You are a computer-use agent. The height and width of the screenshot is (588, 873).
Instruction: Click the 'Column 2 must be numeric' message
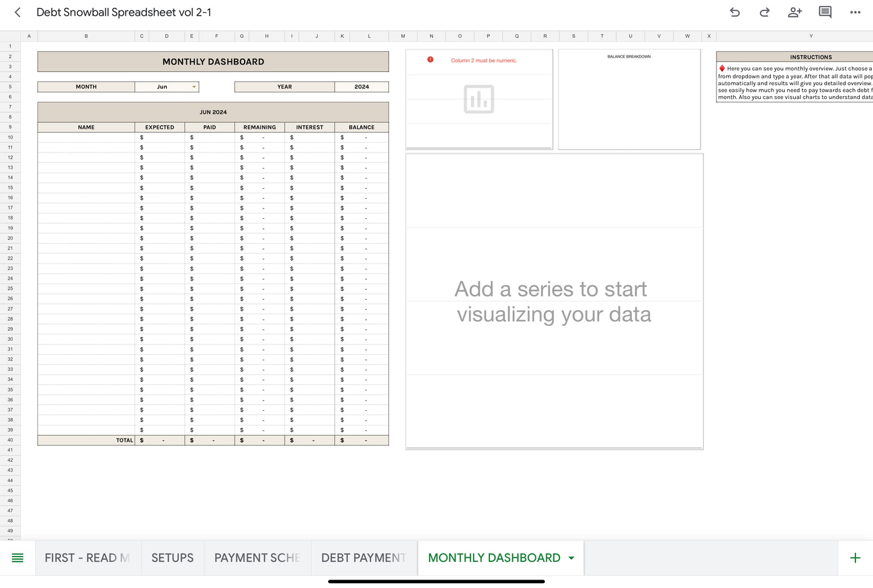point(484,60)
